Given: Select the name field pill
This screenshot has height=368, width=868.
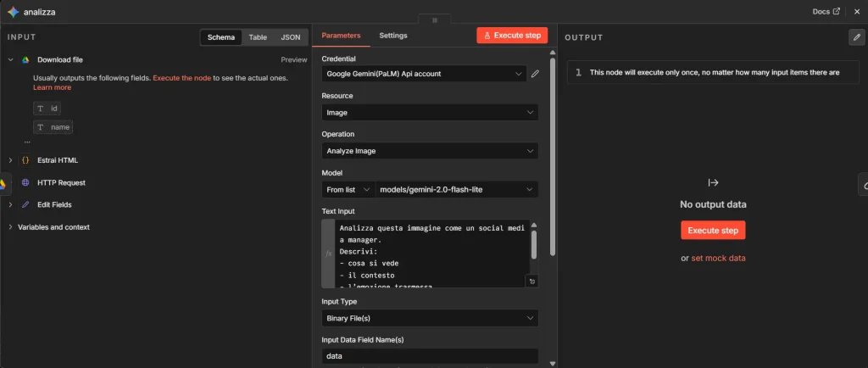Looking at the screenshot, I should (53, 127).
